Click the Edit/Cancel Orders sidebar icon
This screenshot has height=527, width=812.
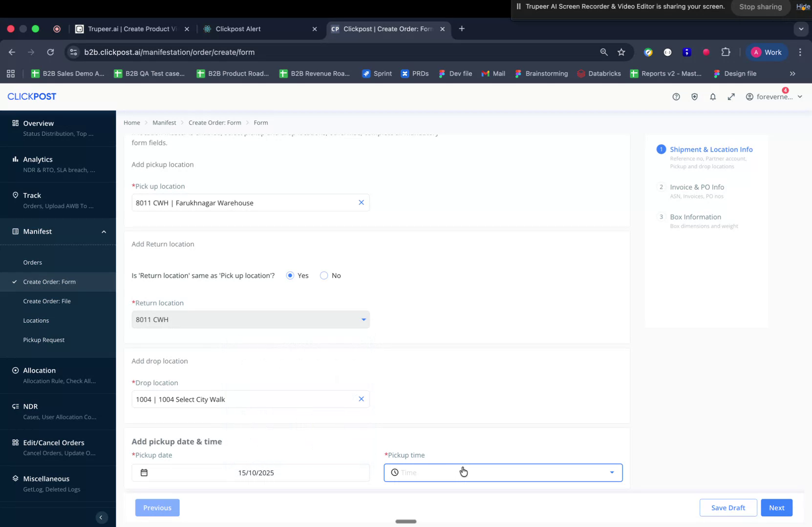(14, 442)
